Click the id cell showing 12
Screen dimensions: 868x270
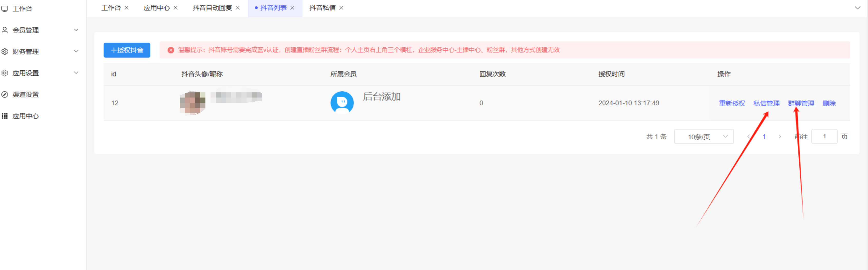point(115,103)
